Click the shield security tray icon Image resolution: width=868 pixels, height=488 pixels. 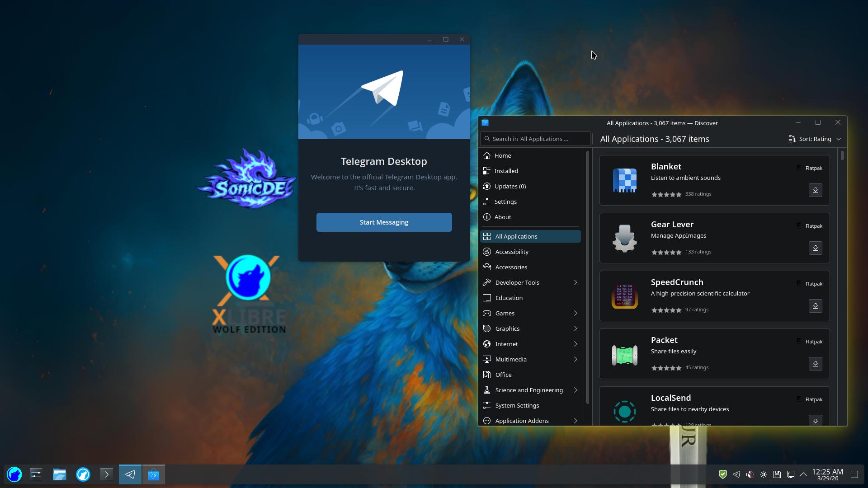click(x=722, y=474)
